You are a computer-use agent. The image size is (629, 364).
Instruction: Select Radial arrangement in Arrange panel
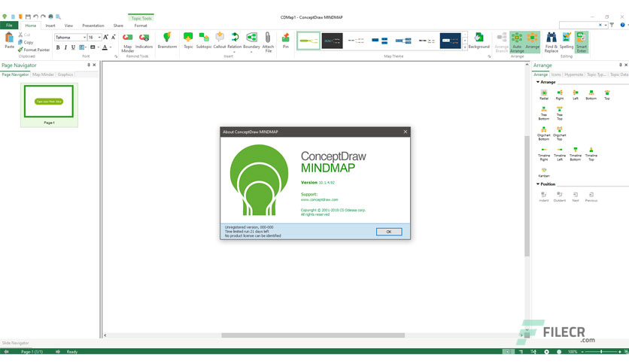[x=543, y=95]
